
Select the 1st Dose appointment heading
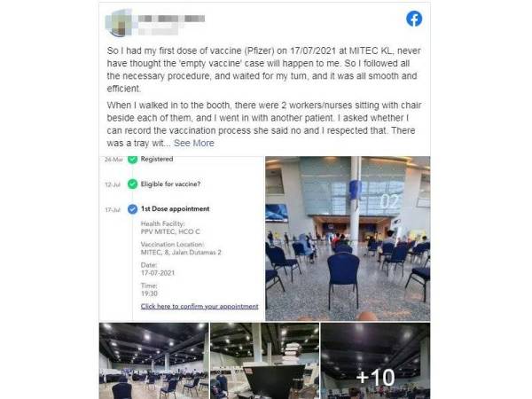175,209
